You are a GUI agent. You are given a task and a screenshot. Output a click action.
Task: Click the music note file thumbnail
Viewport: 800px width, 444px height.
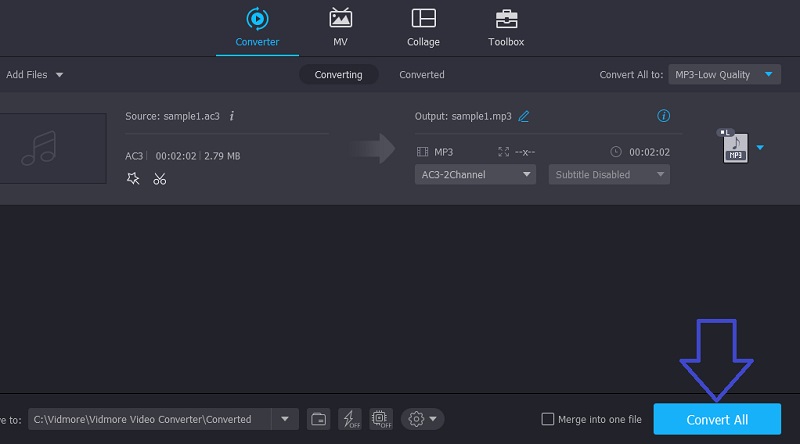point(40,148)
